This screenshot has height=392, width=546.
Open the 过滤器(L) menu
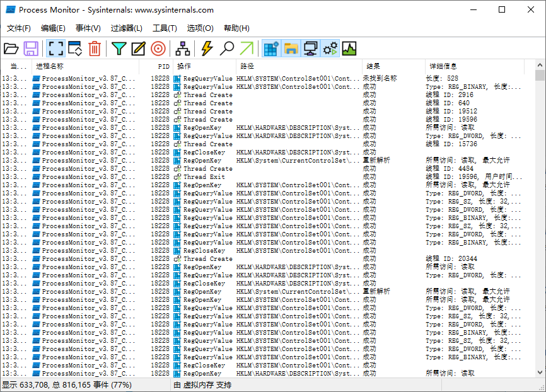point(126,28)
